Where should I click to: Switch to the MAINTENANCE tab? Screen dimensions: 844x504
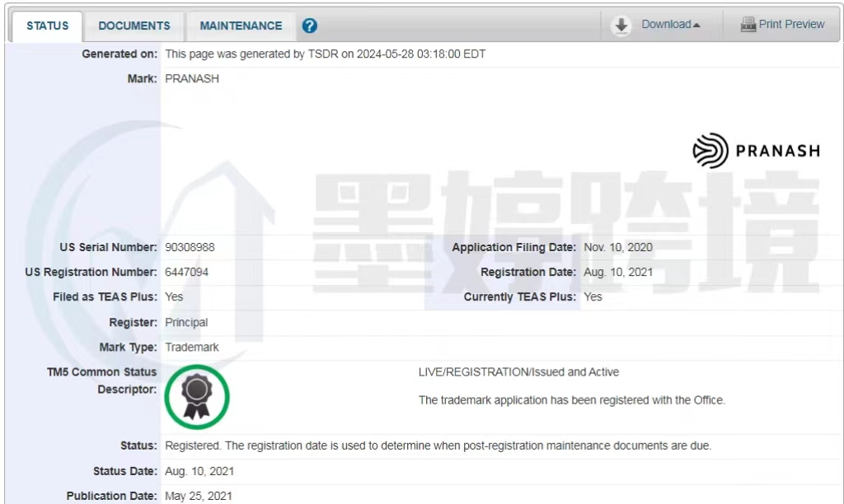(x=241, y=26)
